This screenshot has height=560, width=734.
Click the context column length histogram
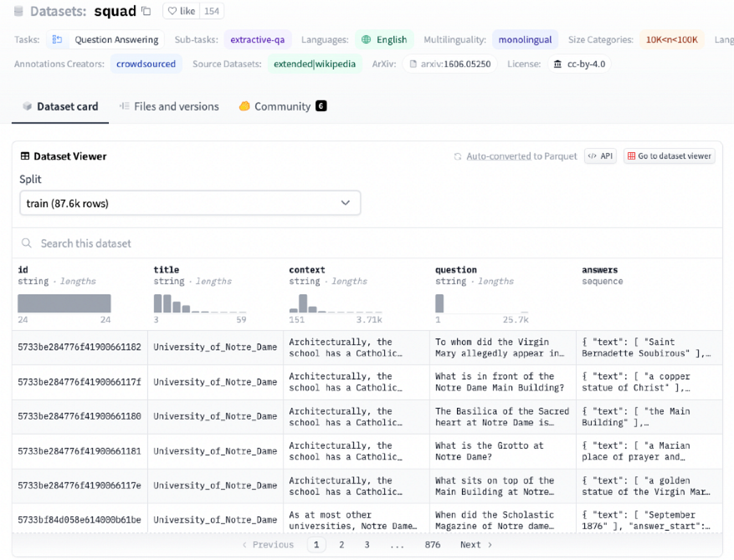(336, 304)
